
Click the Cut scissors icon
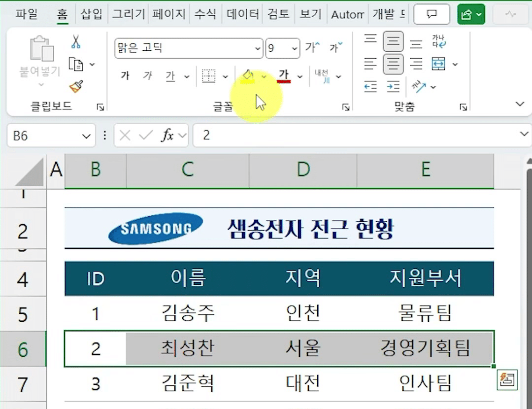tap(76, 41)
